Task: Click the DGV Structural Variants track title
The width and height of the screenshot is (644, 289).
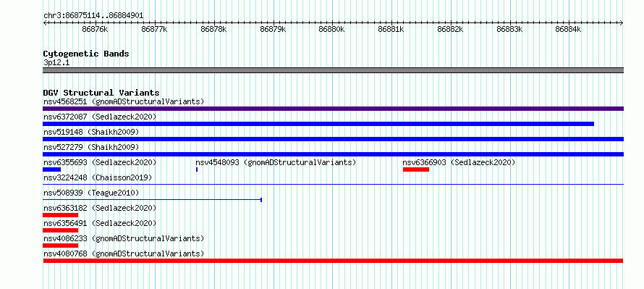Action: 101,93
